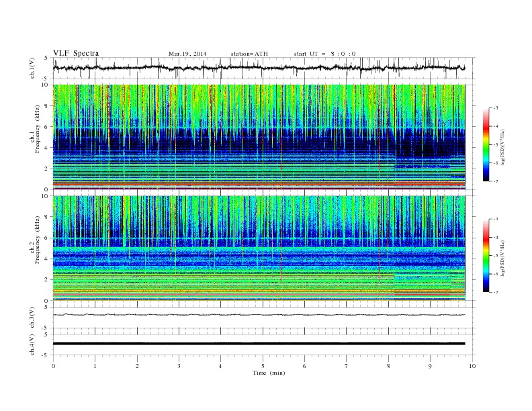Click the '0' tick on the time axis
Image resolution: width=532 pixels, height=411 pixels.
click(x=53, y=366)
